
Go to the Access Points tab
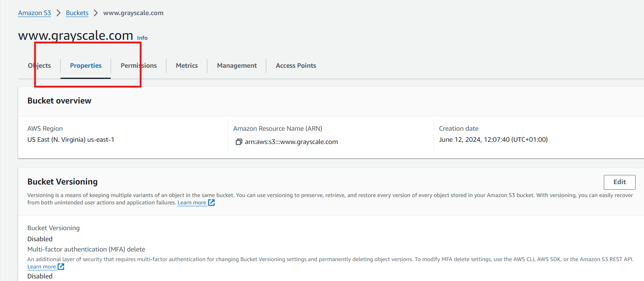pyautogui.click(x=296, y=66)
